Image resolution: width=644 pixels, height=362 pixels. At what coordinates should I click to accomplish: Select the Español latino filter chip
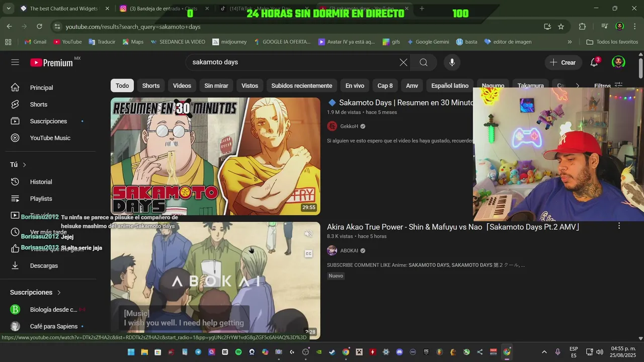point(450,86)
